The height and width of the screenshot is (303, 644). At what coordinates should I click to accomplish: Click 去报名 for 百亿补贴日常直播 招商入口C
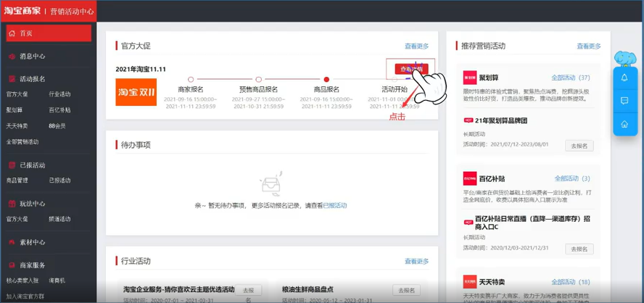point(579,249)
